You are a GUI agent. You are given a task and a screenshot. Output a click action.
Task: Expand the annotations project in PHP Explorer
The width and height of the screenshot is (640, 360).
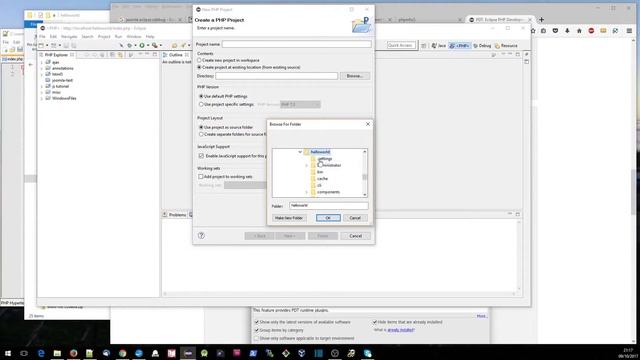[x=42, y=69]
